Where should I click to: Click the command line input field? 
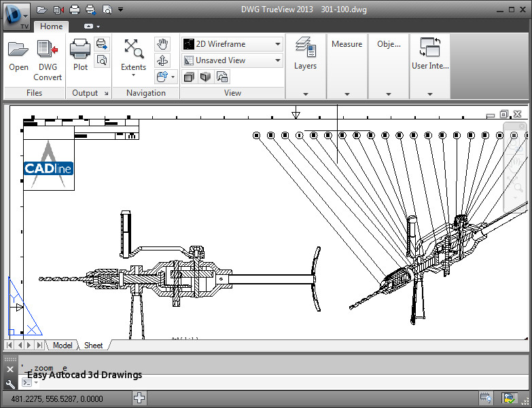coord(272,383)
